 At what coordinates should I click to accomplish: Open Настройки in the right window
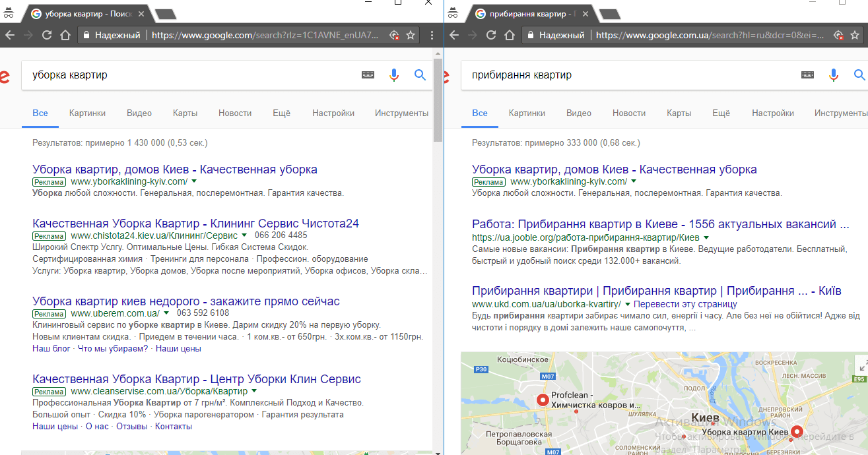[773, 113]
